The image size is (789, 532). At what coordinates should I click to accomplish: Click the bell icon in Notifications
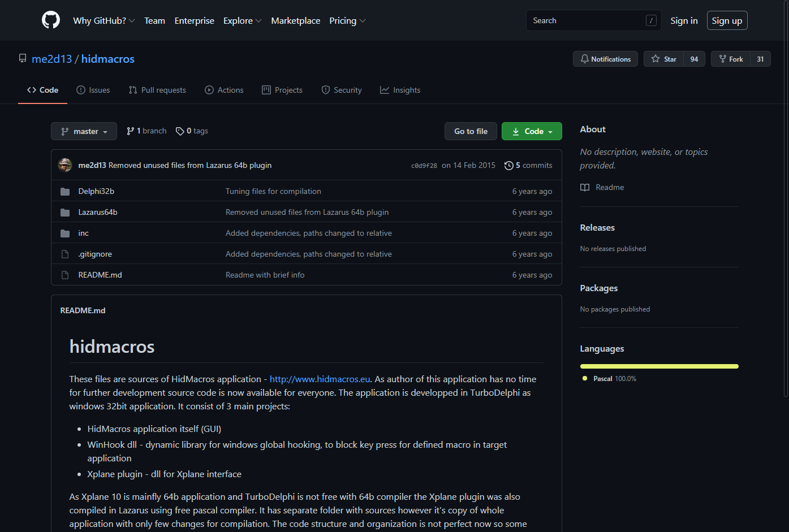[x=585, y=59]
